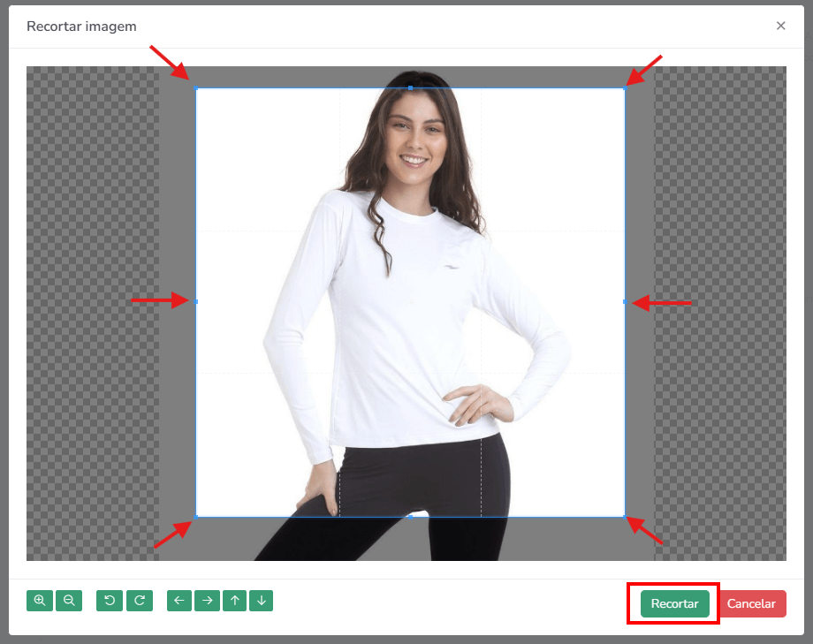Click the zoom out magnifier icon
The image size is (813, 644).
coord(69,601)
